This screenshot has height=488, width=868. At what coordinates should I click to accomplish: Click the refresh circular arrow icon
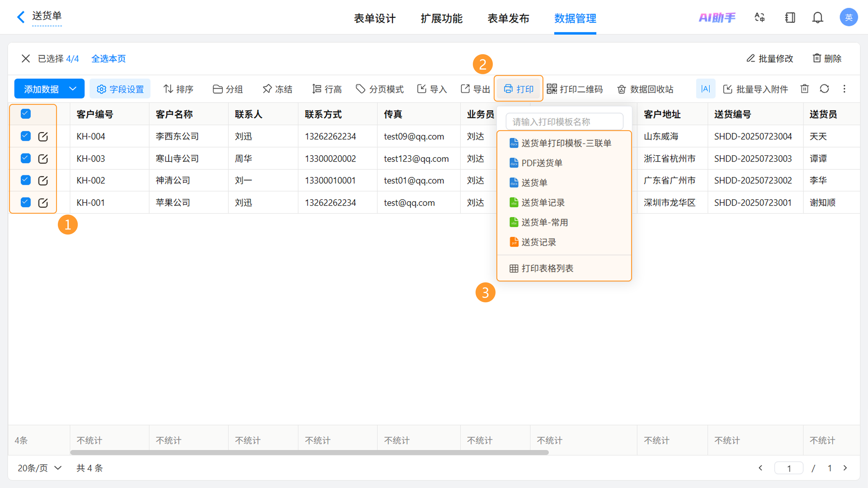824,89
